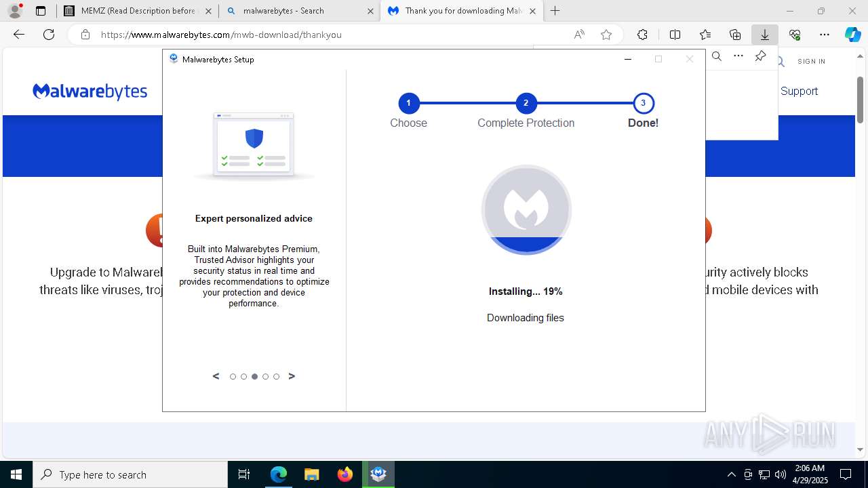Open Firefox from the taskbar
The image size is (868, 488).
click(344, 474)
